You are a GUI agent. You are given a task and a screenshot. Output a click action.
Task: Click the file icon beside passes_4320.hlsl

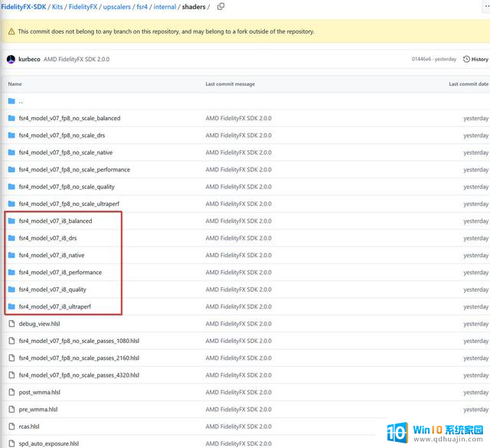pyautogui.click(x=11, y=375)
